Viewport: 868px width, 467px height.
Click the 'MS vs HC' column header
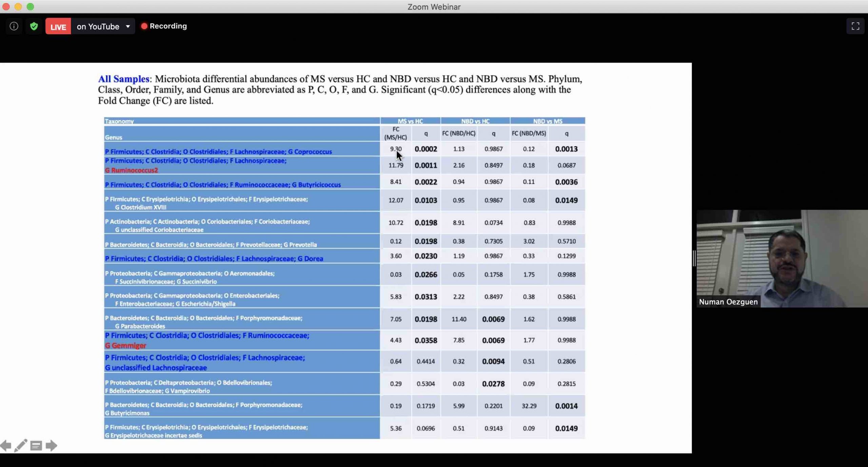[410, 121]
